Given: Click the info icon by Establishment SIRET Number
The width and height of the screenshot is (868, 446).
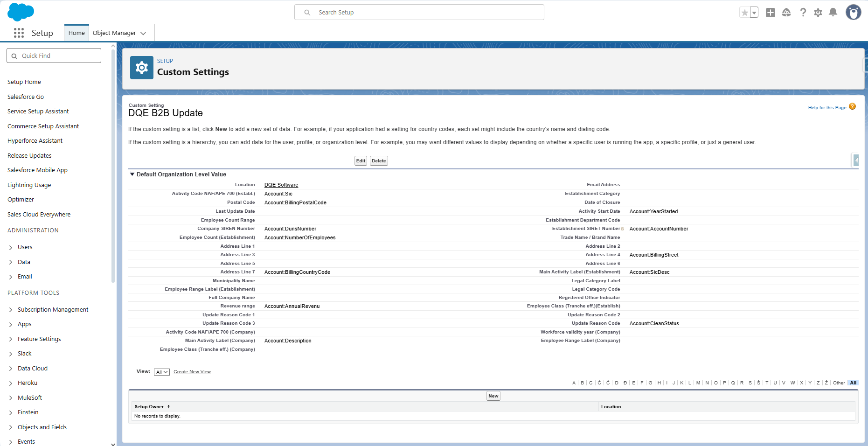Looking at the screenshot, I should (x=623, y=229).
